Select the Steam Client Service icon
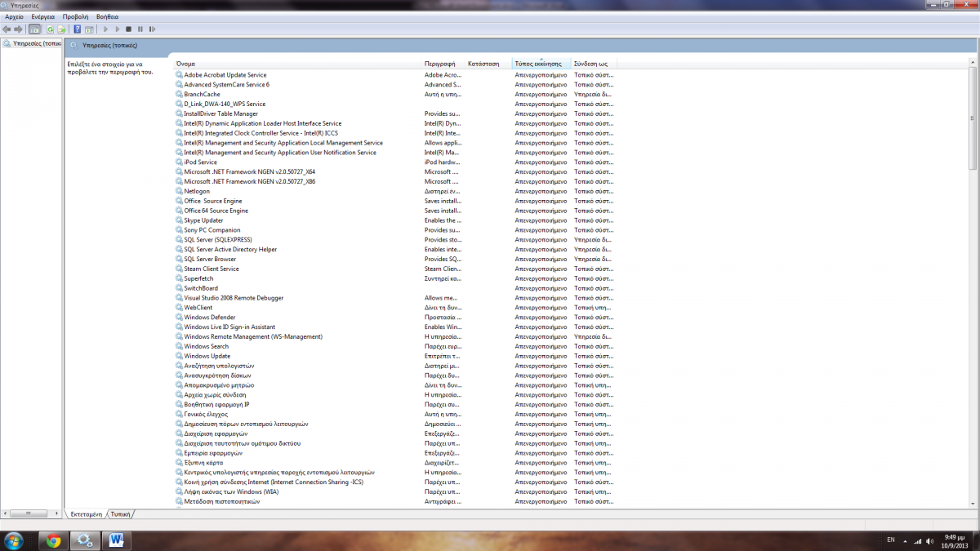This screenshot has height=551, width=980. tap(179, 269)
